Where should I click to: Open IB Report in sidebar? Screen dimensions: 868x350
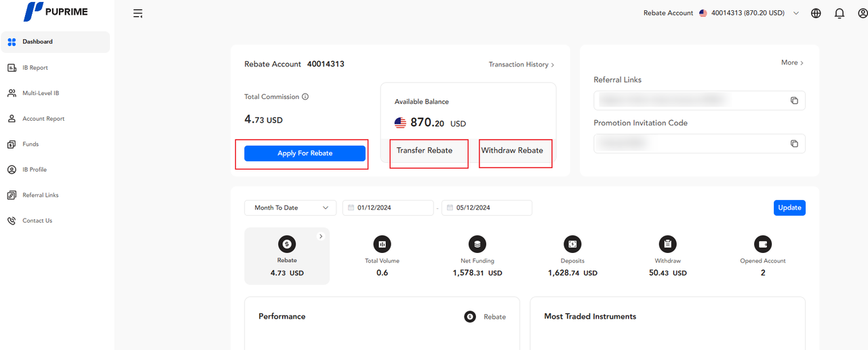tap(35, 68)
